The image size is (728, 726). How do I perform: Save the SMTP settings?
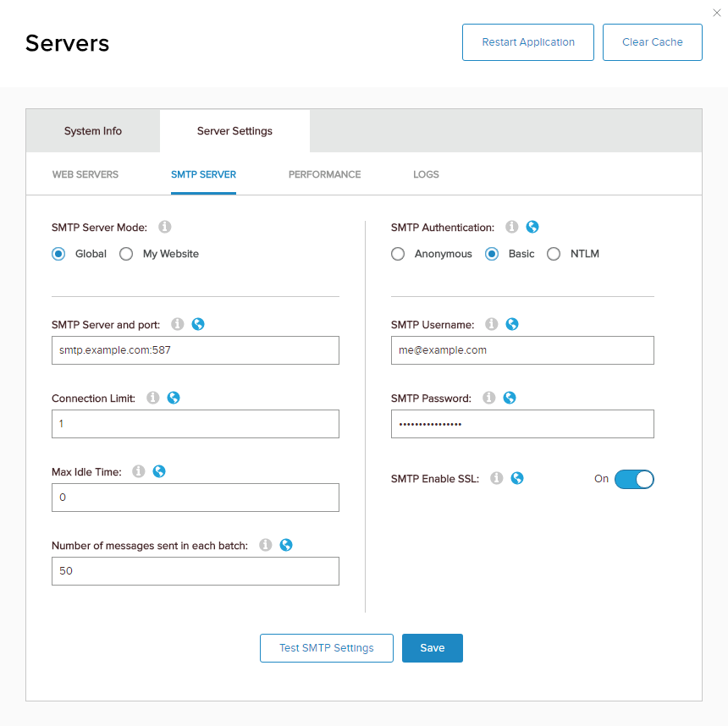(x=433, y=648)
